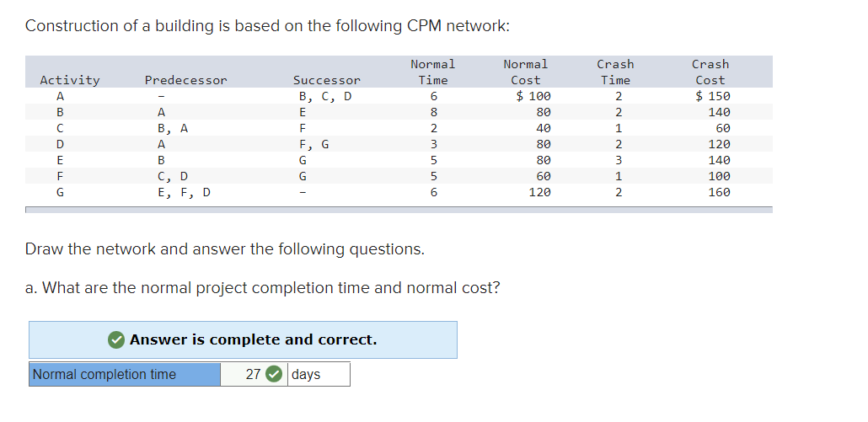The height and width of the screenshot is (422, 868).
Task: Click the Normal Time column header
Action: click(433, 72)
